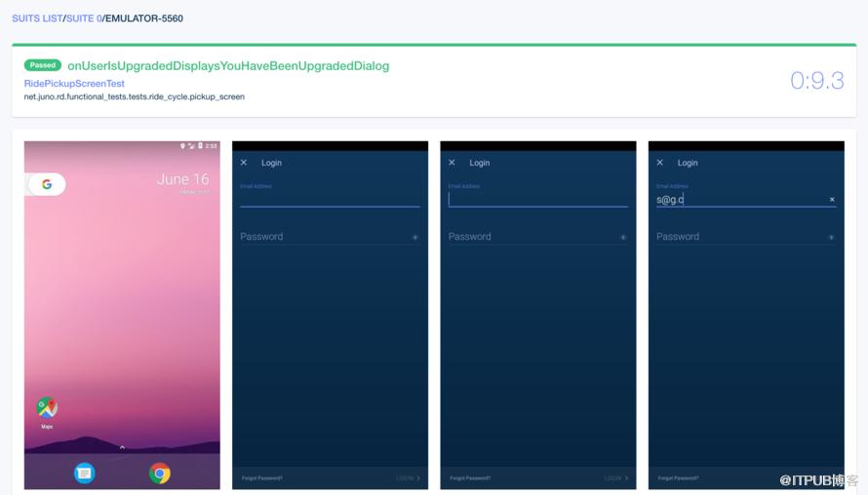The width and height of the screenshot is (868, 495).
Task: Click Forgot Password link in second screenshot
Action: (x=261, y=477)
